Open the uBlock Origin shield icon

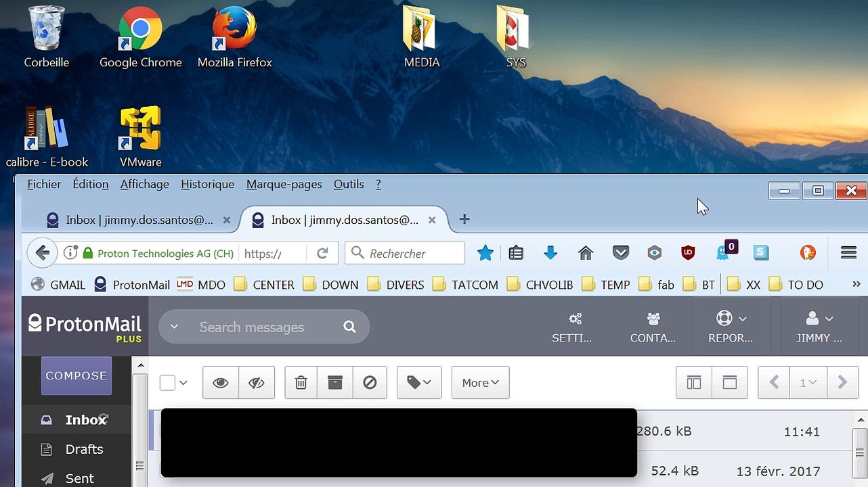pyautogui.click(x=688, y=253)
